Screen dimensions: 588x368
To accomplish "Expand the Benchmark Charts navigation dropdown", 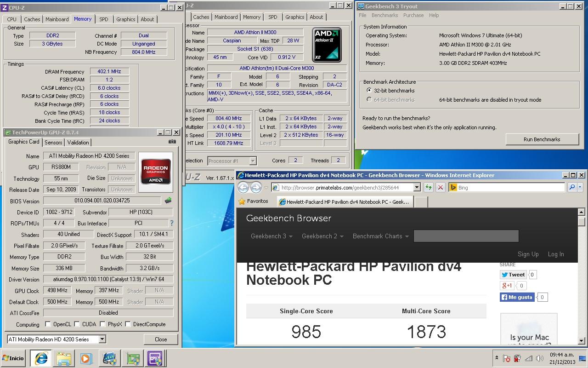I will [380, 236].
